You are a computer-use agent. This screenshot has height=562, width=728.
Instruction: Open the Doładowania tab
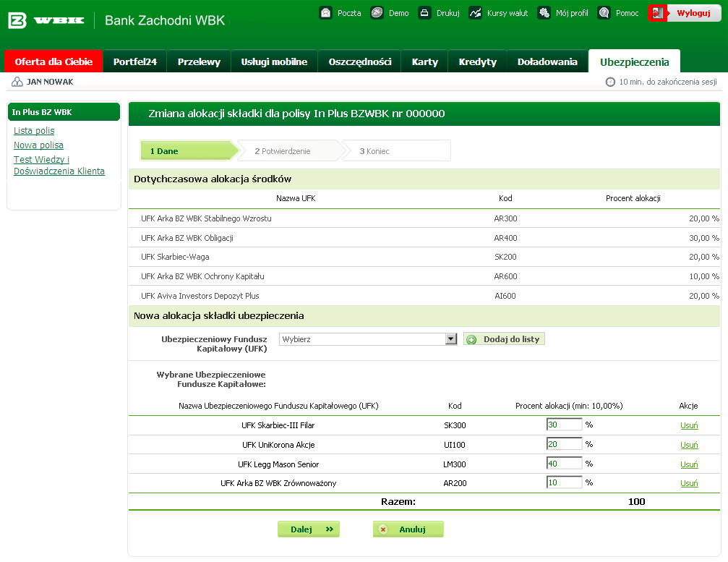[x=547, y=61]
